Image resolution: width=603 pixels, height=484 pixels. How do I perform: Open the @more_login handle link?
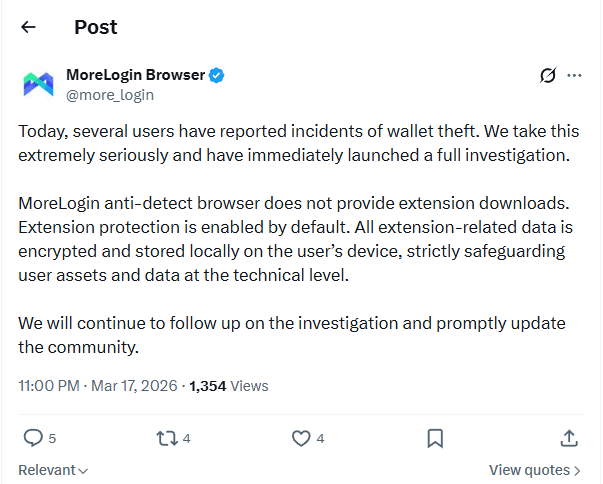[109, 95]
